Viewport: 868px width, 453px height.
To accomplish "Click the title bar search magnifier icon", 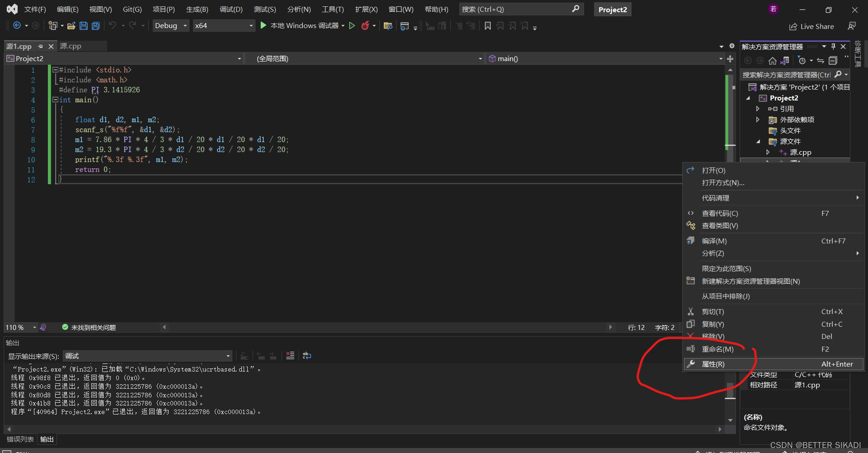I will (576, 9).
